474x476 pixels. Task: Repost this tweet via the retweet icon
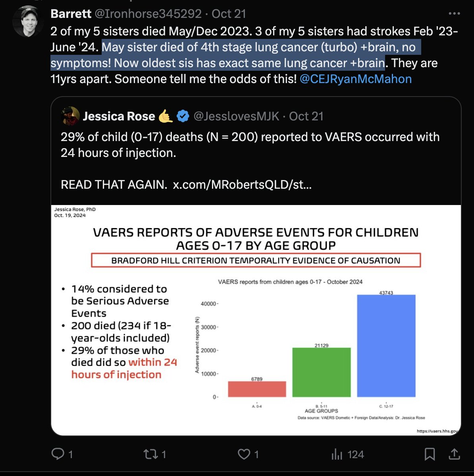pos(150,454)
